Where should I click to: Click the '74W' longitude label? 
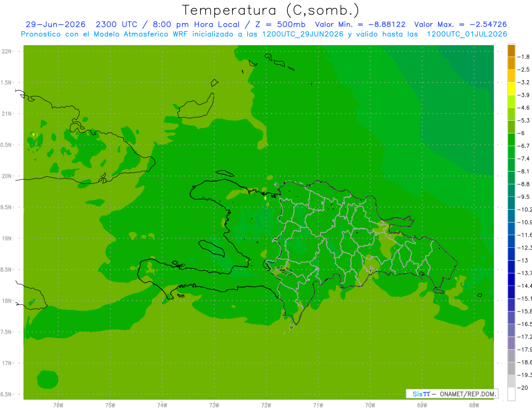click(x=162, y=406)
